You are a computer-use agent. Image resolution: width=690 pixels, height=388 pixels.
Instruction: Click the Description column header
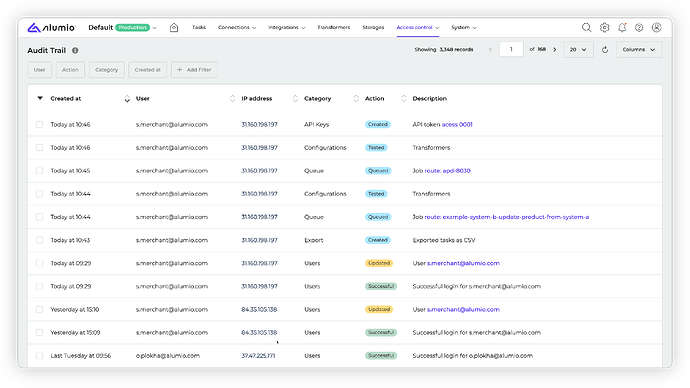pos(429,99)
